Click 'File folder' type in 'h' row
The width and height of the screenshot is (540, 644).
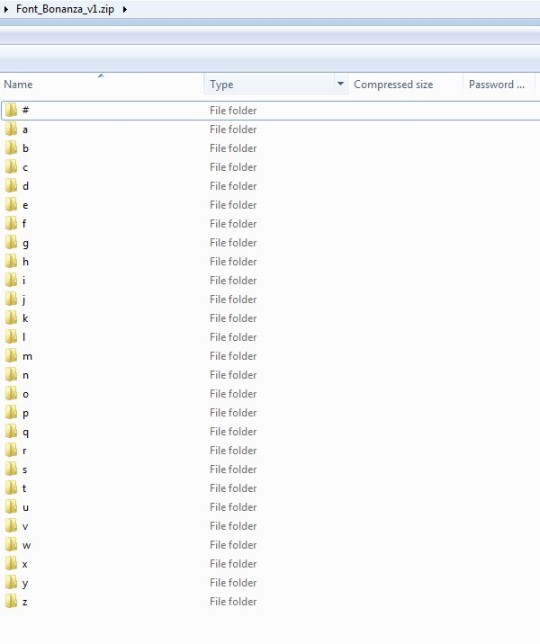click(x=233, y=262)
